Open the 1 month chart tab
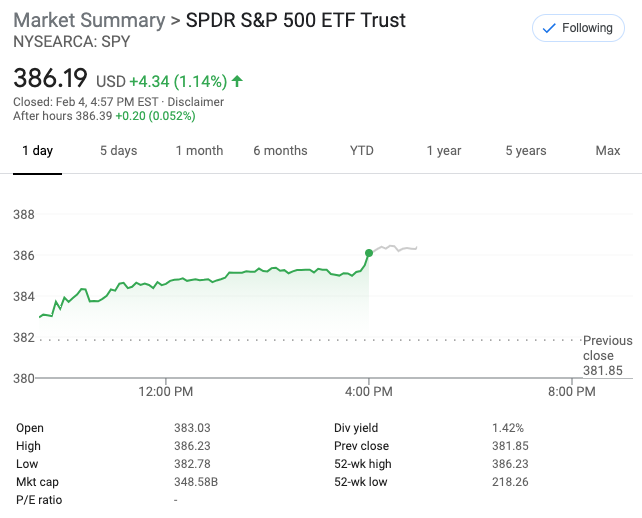This screenshot has width=642, height=518. pyautogui.click(x=199, y=151)
